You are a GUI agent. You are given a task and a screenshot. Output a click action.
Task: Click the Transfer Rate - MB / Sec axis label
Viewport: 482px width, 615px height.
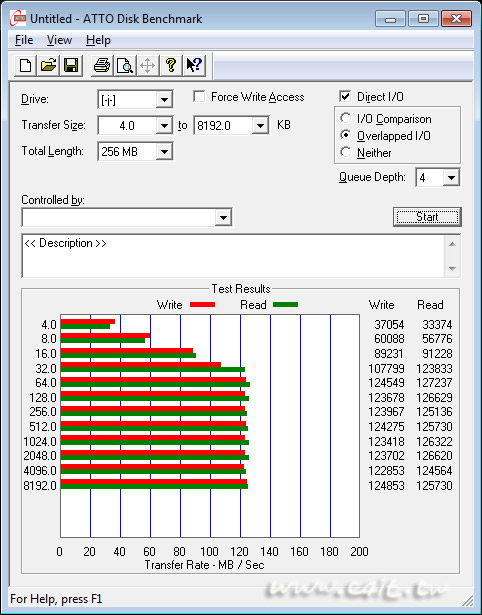[204, 565]
